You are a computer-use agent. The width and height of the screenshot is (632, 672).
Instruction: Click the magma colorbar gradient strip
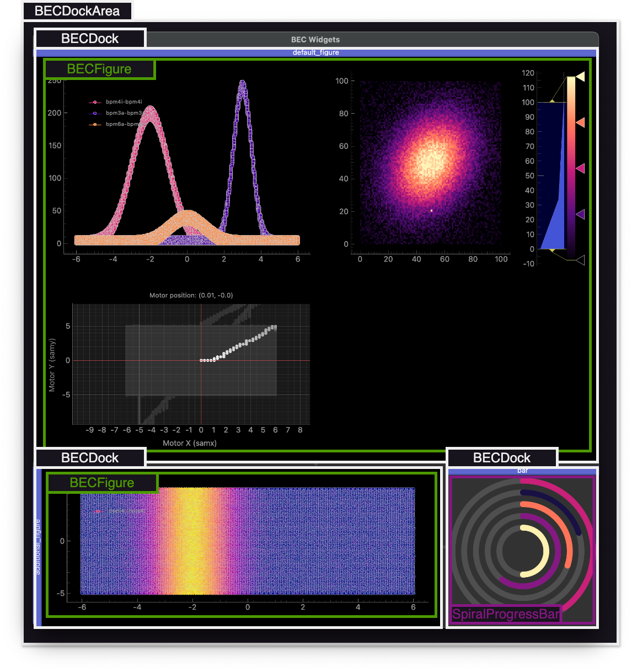[571, 166]
